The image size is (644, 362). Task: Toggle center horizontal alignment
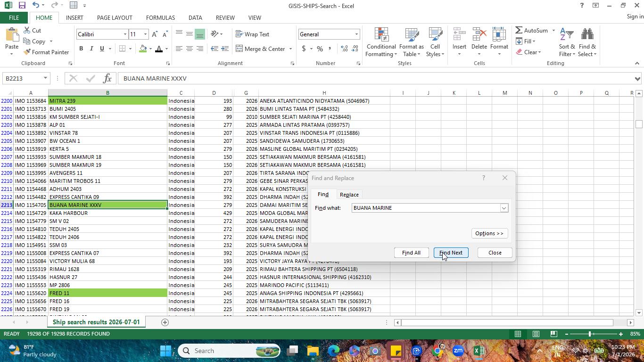click(x=189, y=49)
